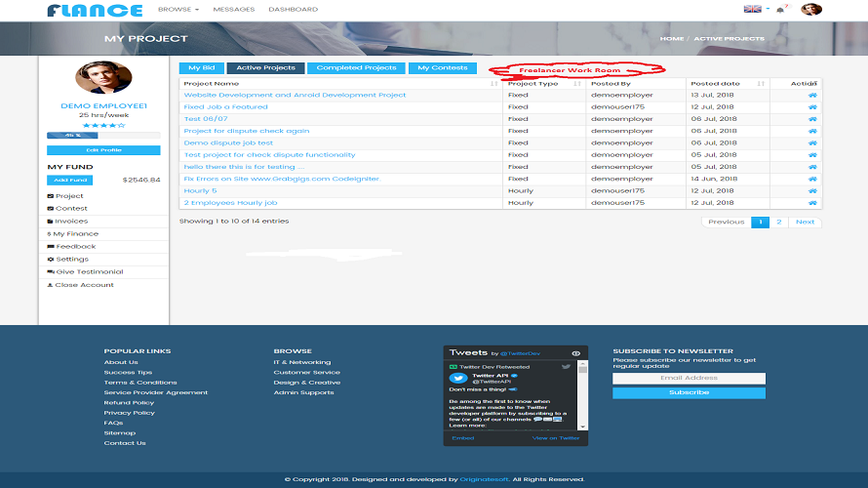Switch to the Completed Projects tab
Image resolution: width=868 pixels, height=488 pixels.
tap(356, 68)
